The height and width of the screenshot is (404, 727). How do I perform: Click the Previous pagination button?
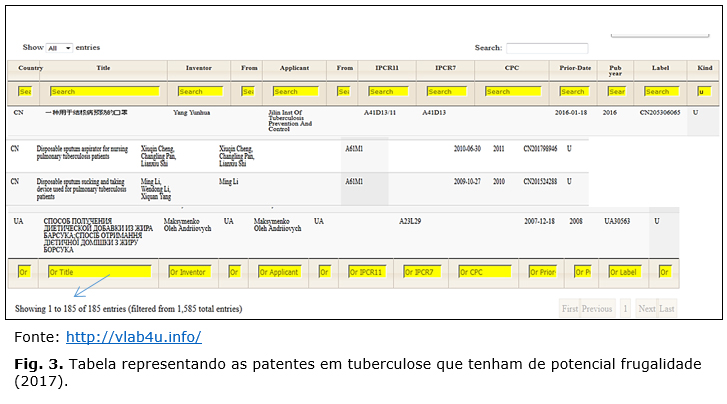[597, 308]
